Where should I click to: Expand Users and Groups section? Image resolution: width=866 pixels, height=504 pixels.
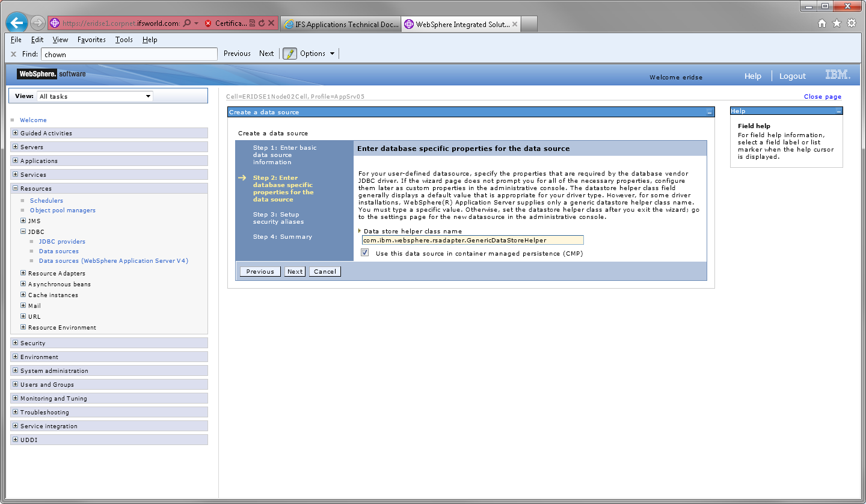[x=15, y=384]
